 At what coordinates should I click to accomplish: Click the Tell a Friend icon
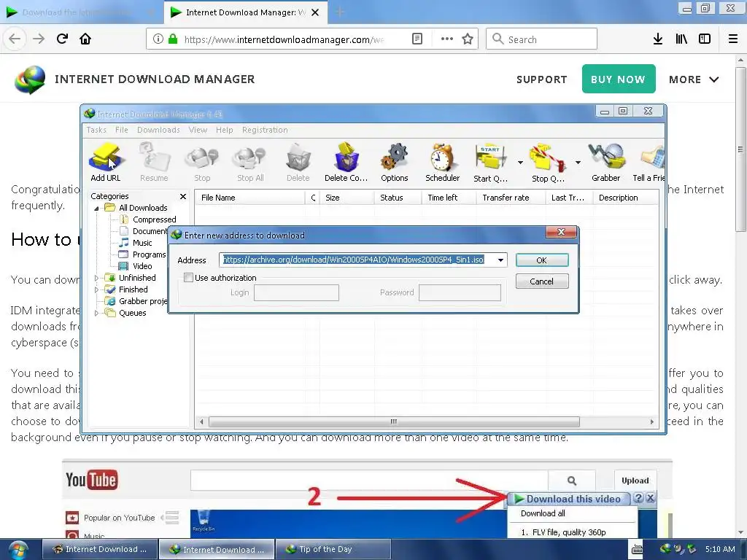click(649, 162)
